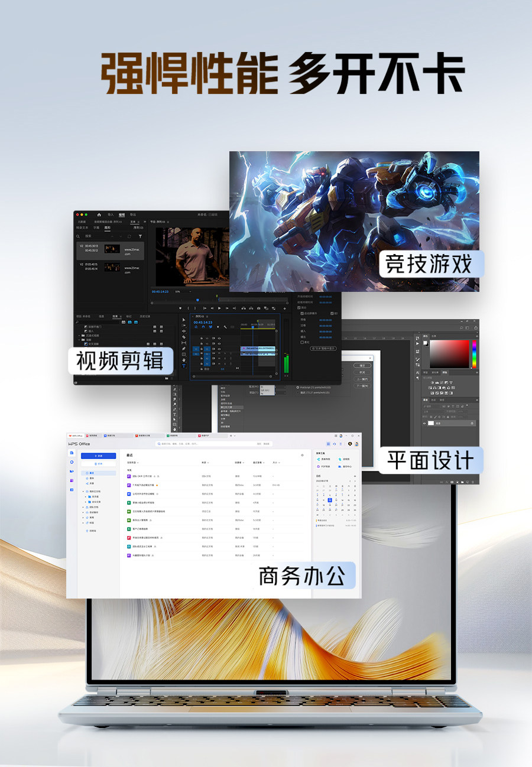The width and height of the screenshot is (532, 767).
Task: Expand the 我的云文档 tree node in WPS
Action: [83, 492]
